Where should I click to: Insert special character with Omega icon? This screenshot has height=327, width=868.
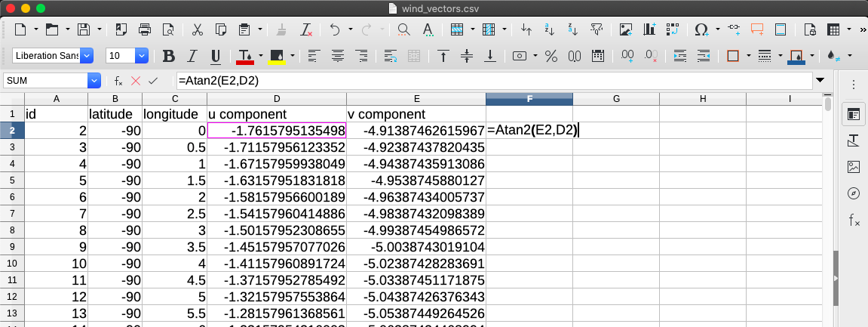click(x=701, y=30)
